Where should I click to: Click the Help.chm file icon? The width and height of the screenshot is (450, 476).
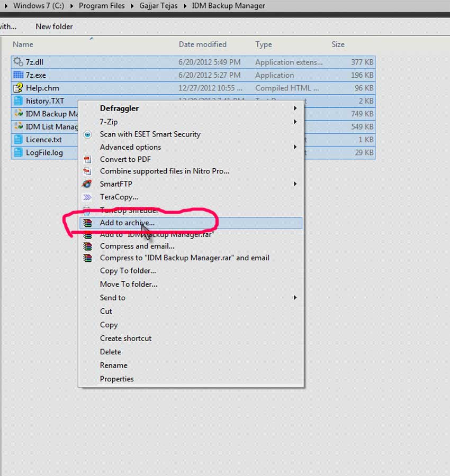coord(18,88)
